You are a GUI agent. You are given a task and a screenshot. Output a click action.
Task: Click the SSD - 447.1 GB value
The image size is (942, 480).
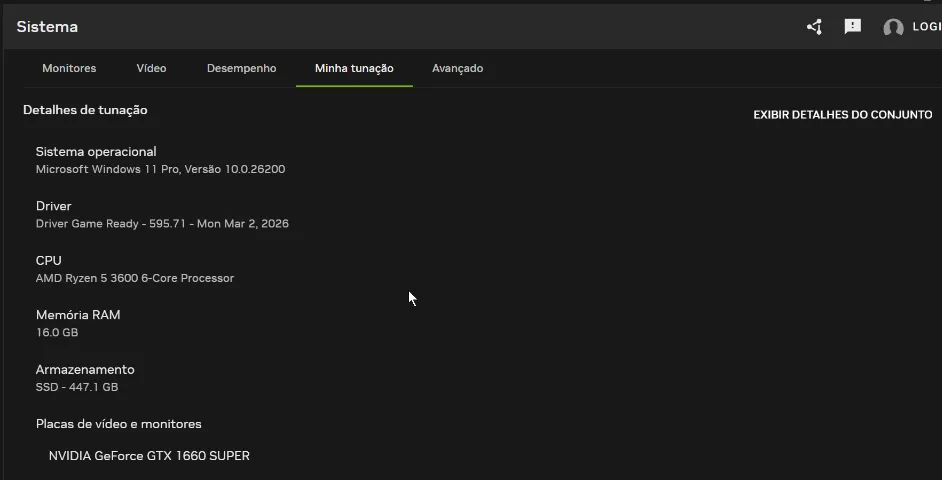(x=77, y=387)
